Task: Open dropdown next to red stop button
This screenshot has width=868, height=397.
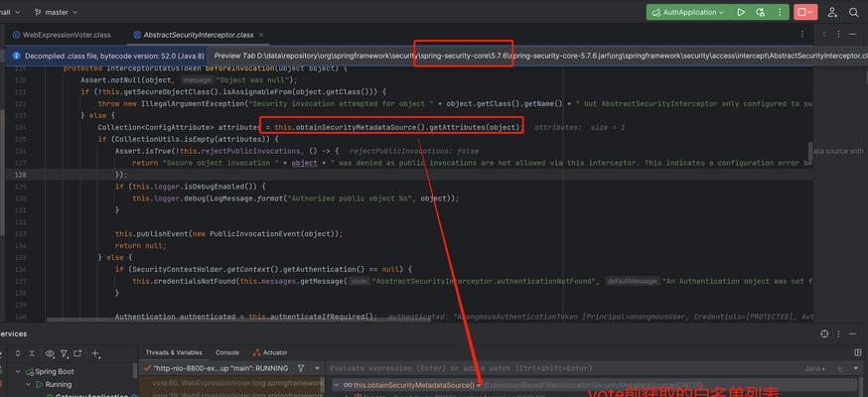Action: pos(811,12)
